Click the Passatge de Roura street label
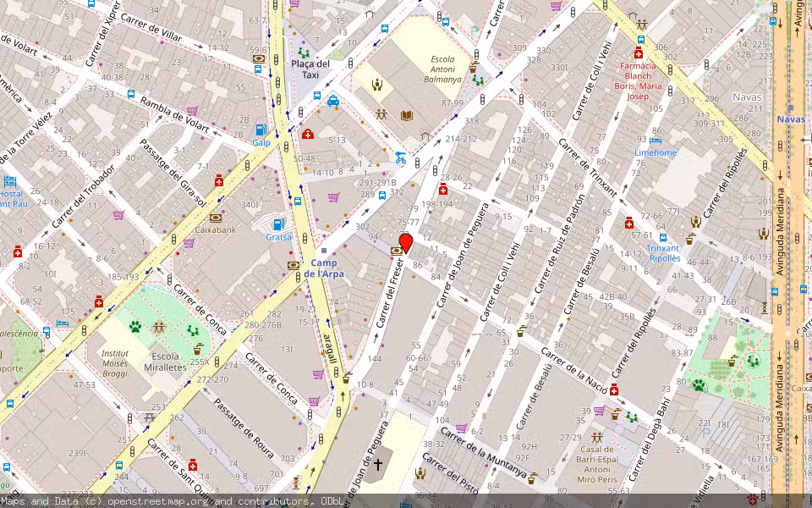Screen dimensions: 812x508 244,428
